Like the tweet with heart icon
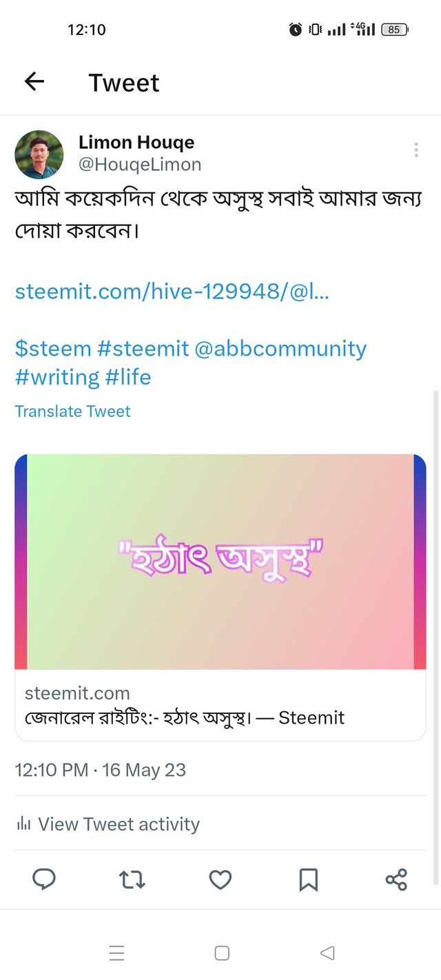 [x=220, y=879]
